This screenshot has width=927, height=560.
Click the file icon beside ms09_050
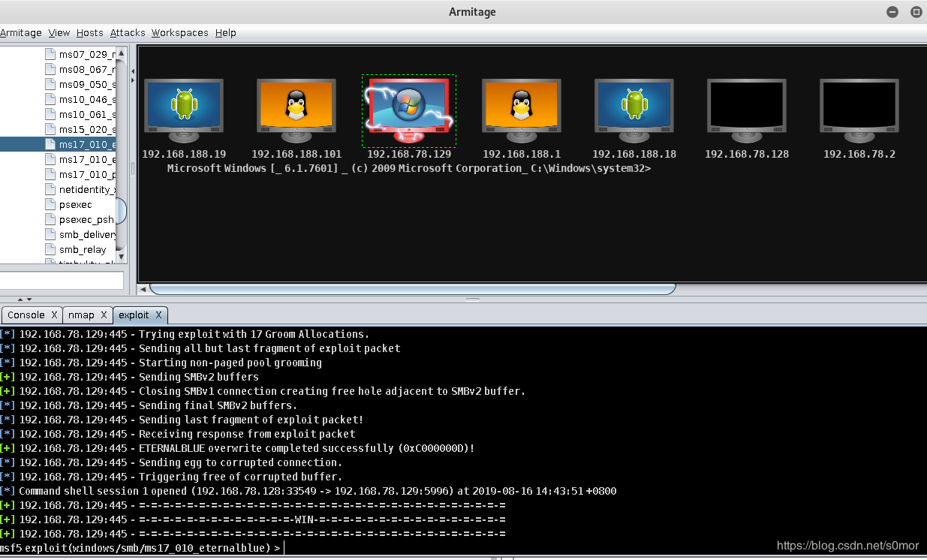50,84
